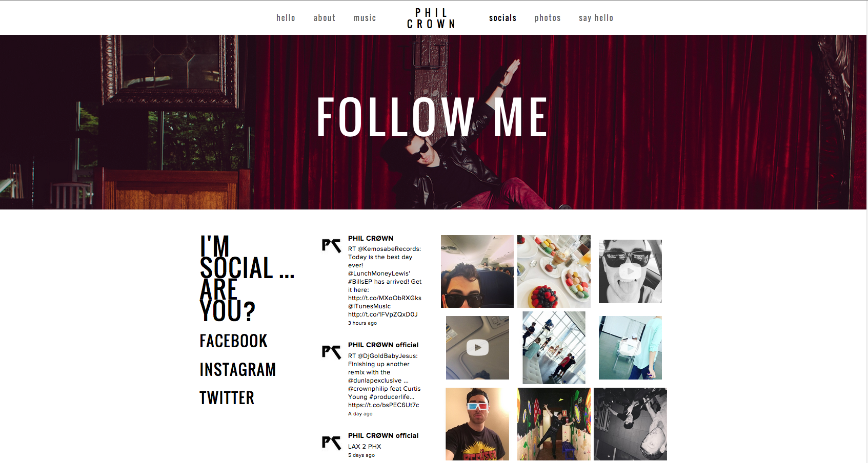Play the car ceiling video thumbnail
The height and width of the screenshot is (463, 868).
pos(477,348)
